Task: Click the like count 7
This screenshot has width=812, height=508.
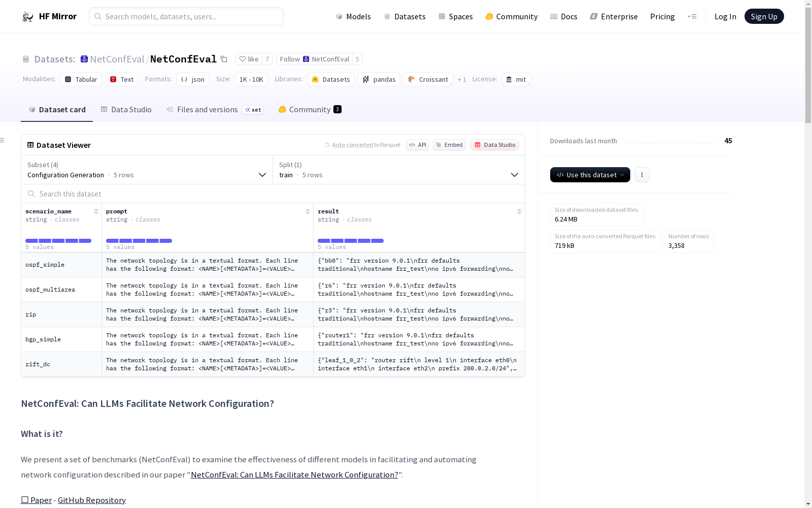Action: 267,59
